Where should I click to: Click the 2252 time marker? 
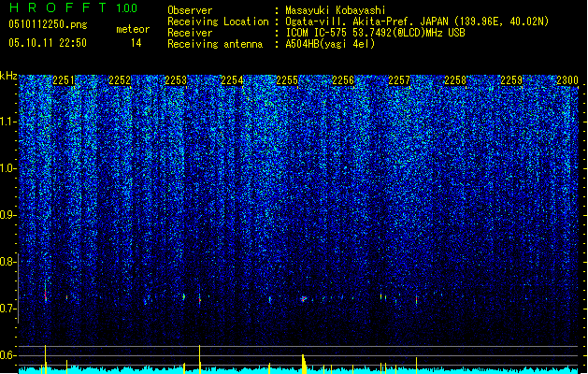click(120, 80)
